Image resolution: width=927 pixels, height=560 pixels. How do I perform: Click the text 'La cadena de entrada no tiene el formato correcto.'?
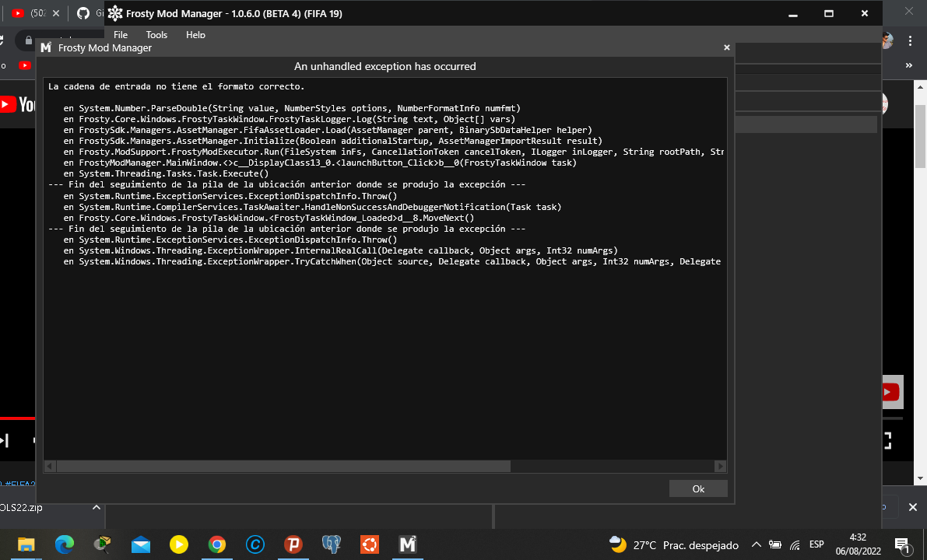tap(176, 86)
